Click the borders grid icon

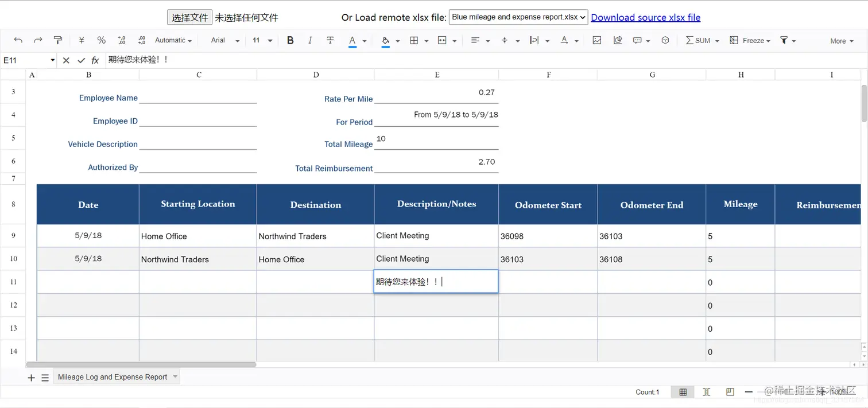tap(414, 40)
